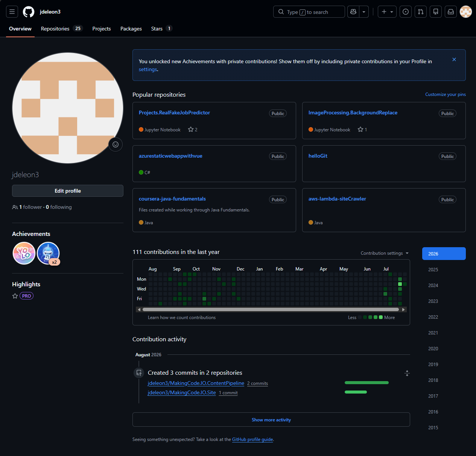This screenshot has width=476, height=456.
Task: Click the Show more activity button
Action: [271, 420]
